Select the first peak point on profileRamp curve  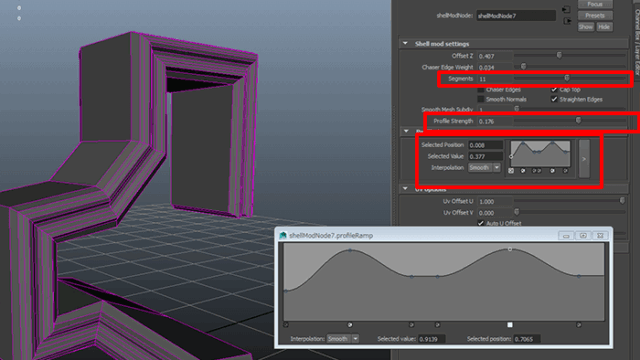350,250
